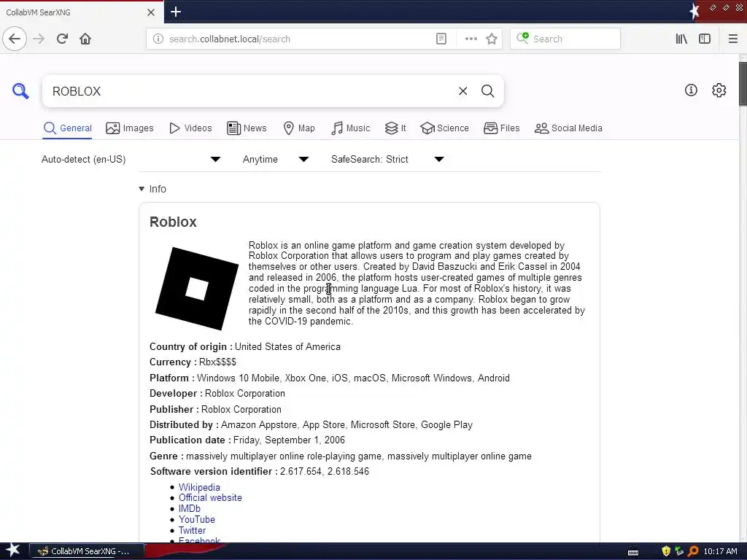Click the 'Rbx$$$$' currency value
The width and height of the screenshot is (747, 560).
pyautogui.click(x=217, y=362)
